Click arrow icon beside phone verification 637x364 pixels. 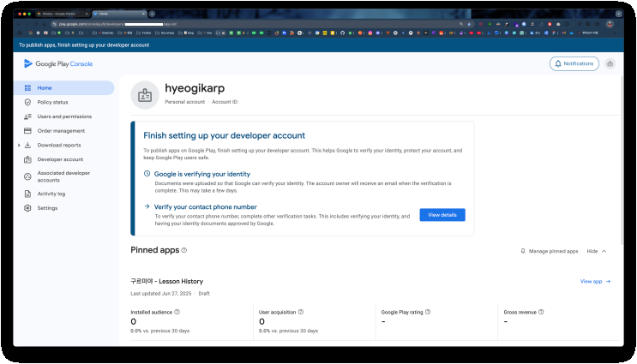tap(147, 206)
